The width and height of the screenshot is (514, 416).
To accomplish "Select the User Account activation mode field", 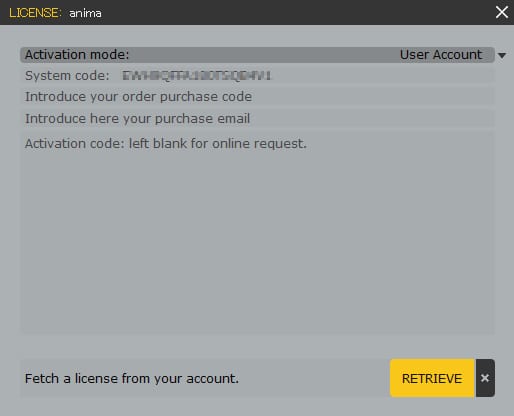I will 257,55.
